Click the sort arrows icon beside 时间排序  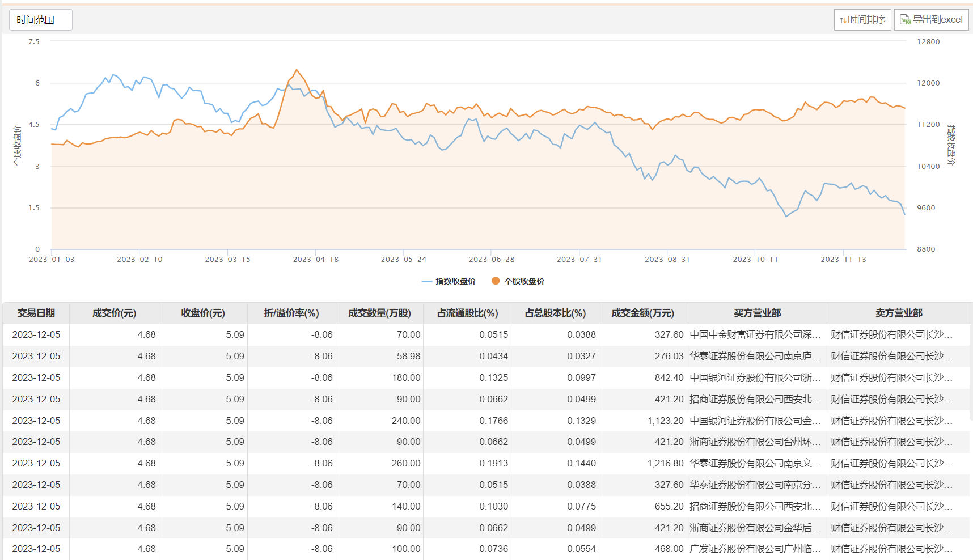point(843,20)
